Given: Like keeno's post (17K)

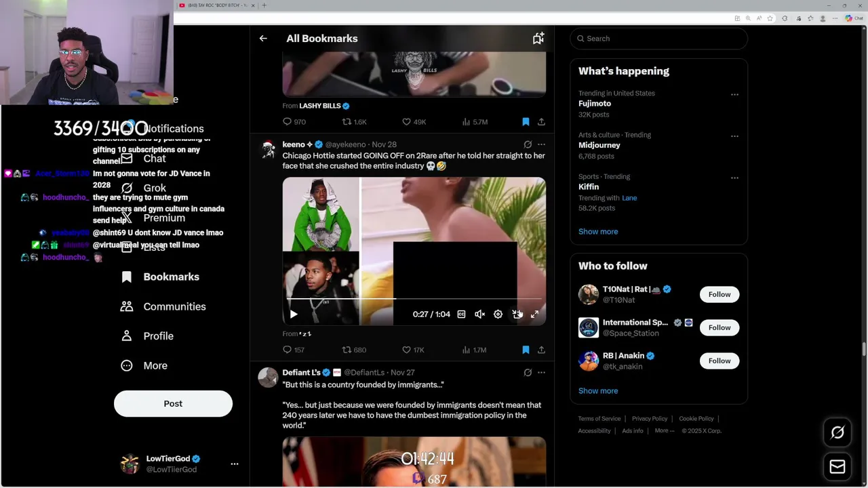Looking at the screenshot, I should (x=413, y=350).
